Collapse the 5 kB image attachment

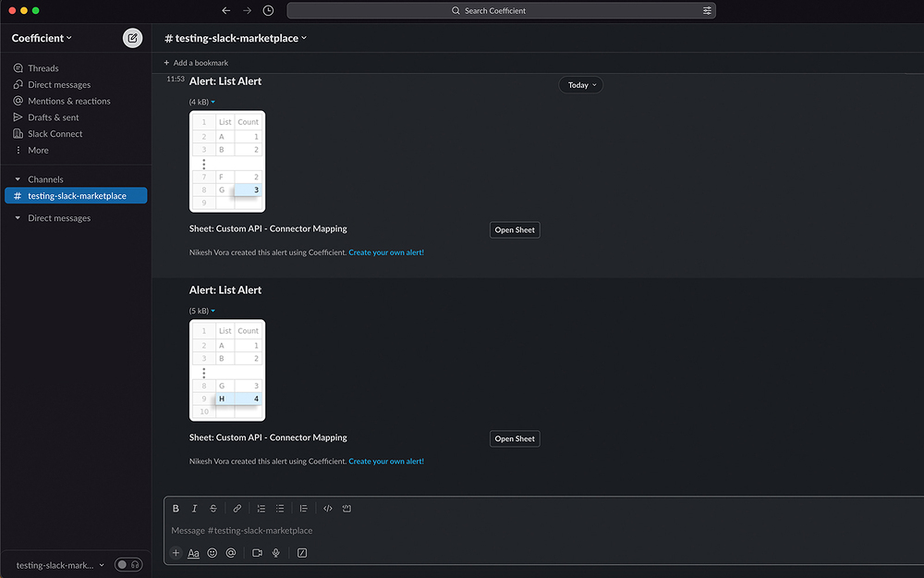click(213, 311)
